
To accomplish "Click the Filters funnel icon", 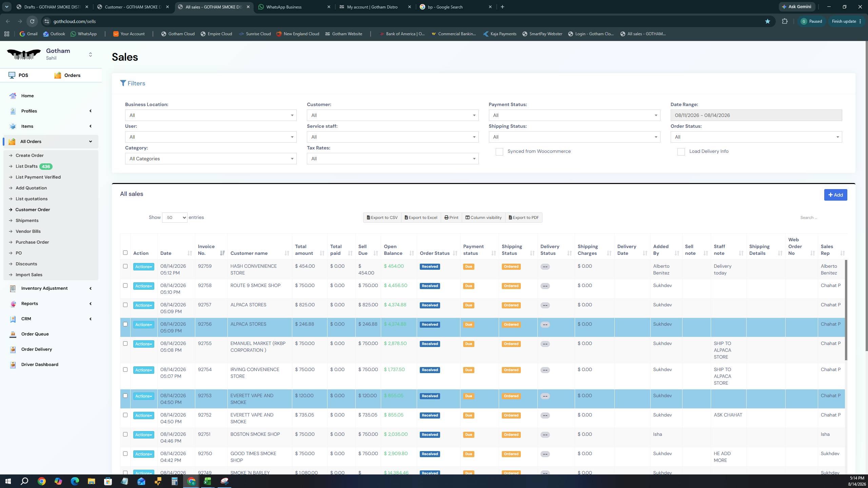I will click(x=123, y=83).
